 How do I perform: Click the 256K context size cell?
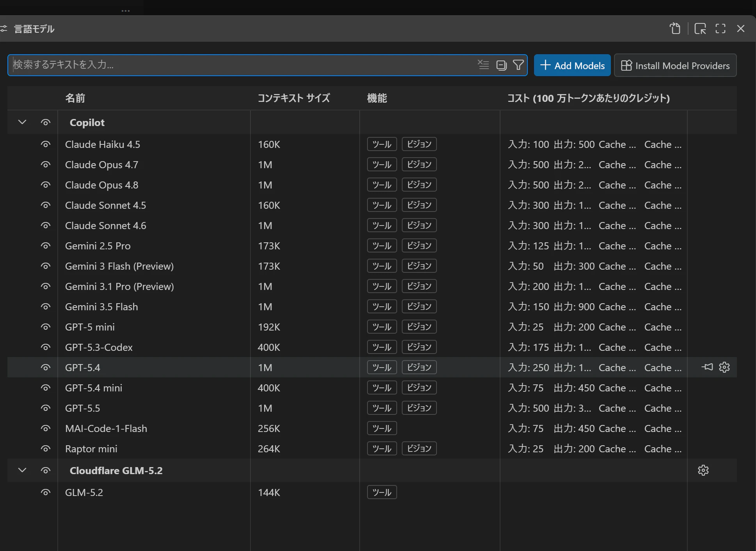(269, 428)
